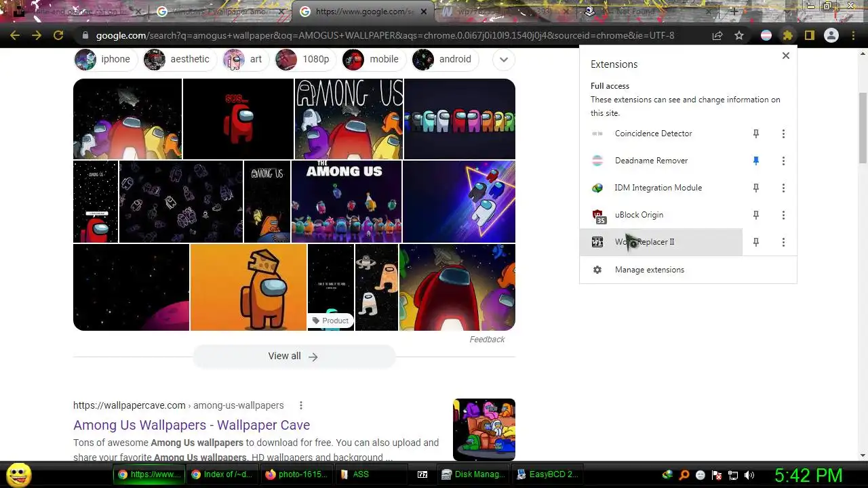Screen dimensions: 868x488
Task: Open the row of colorful crewmates image
Action: coord(460,119)
